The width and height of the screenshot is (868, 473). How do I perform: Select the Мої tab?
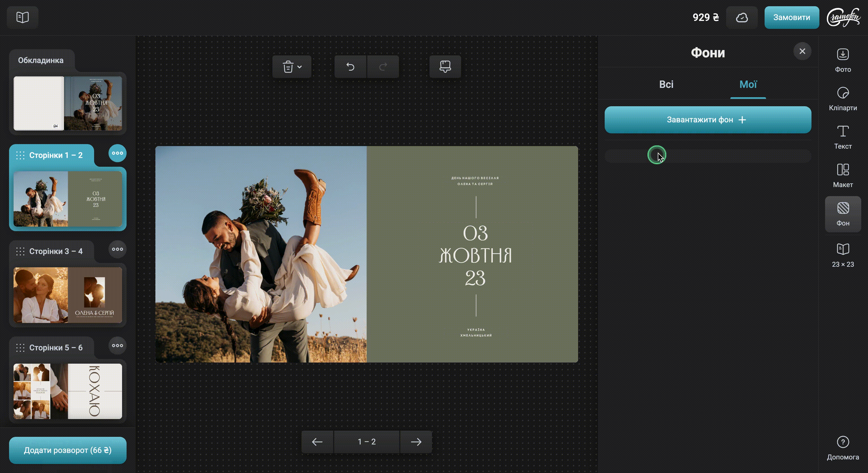(x=748, y=84)
